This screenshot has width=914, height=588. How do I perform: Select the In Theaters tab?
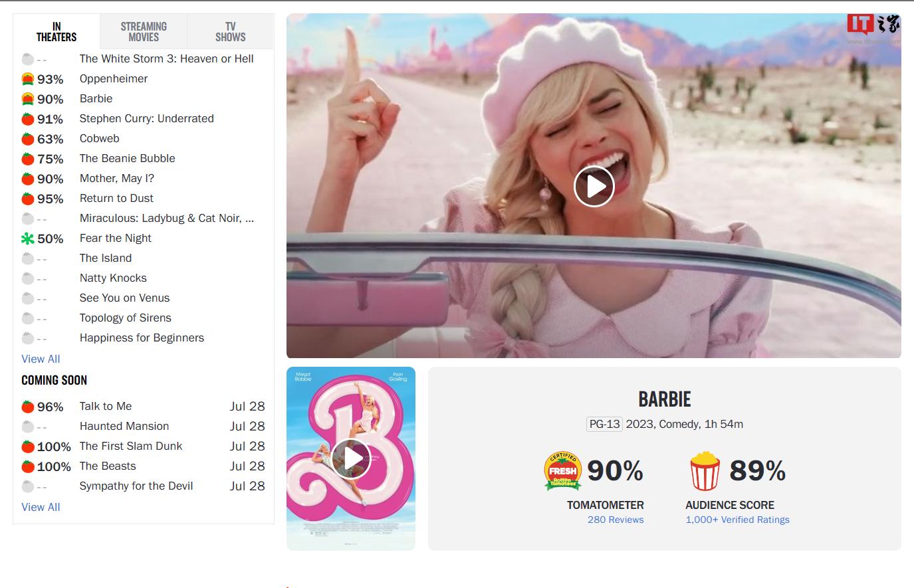(x=56, y=31)
